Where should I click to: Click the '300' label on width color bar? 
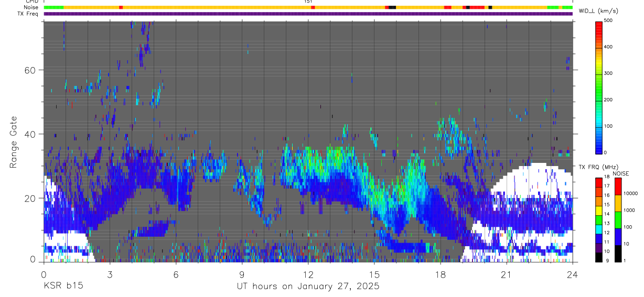(x=608, y=73)
